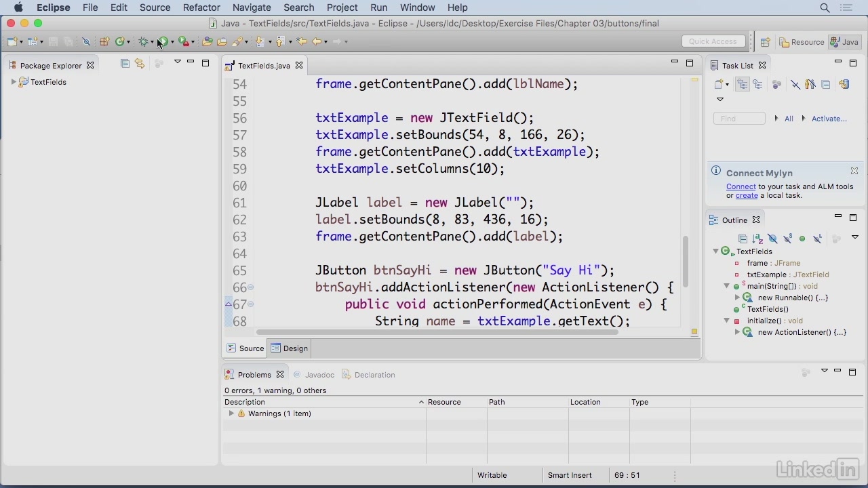Click All working set filter in Task List
Image resolution: width=868 pixels, height=488 pixels.
tap(789, 119)
